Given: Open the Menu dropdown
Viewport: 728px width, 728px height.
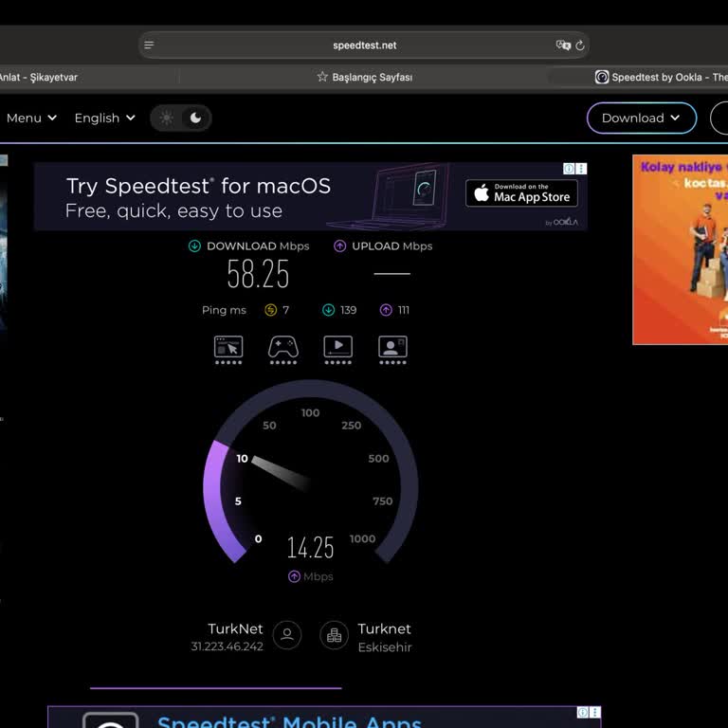Looking at the screenshot, I should tap(31, 118).
